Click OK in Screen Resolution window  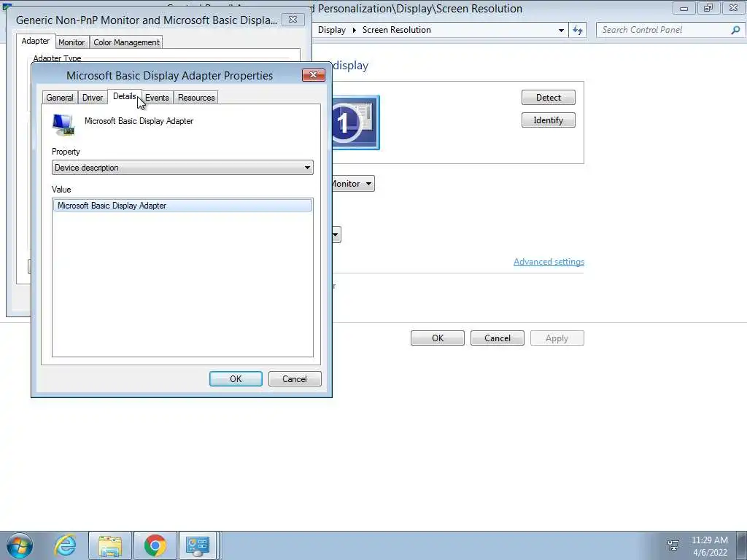[x=438, y=338]
